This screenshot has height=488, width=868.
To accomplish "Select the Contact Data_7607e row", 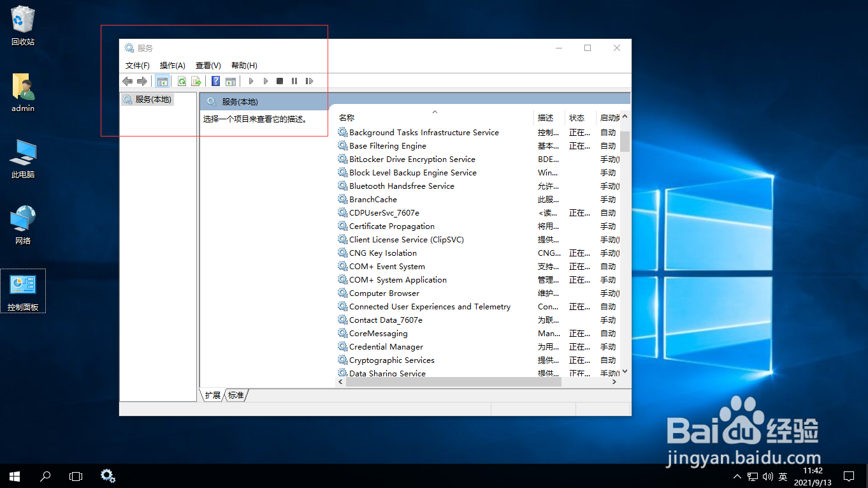I will (x=478, y=320).
